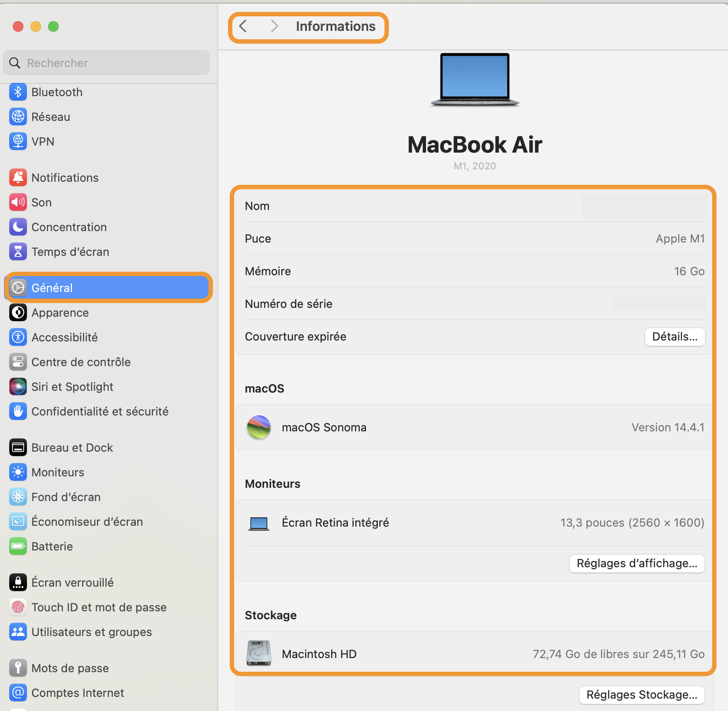728x711 pixels.
Task: Select Mots de passe key icon
Action: [18, 668]
